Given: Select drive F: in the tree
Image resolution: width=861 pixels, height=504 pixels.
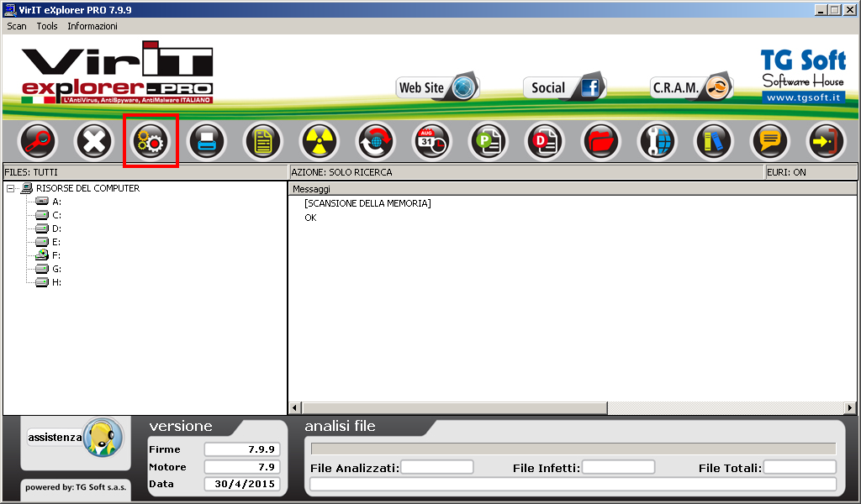Looking at the screenshot, I should [56, 255].
